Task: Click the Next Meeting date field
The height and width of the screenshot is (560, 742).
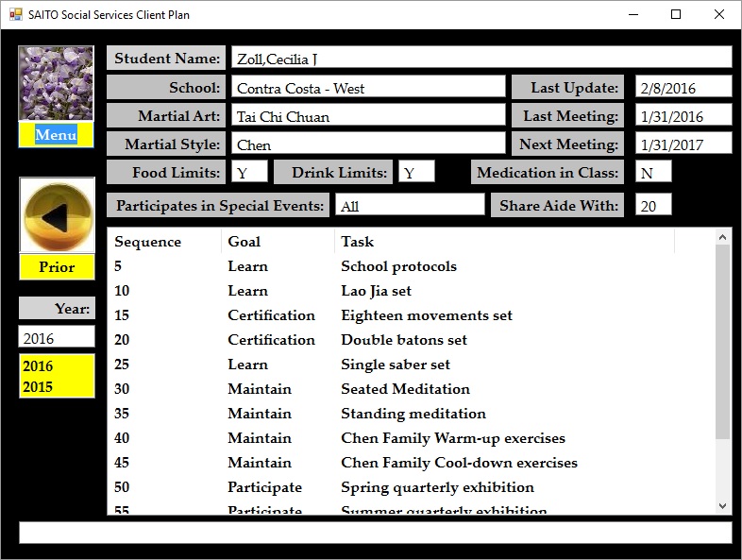Action: pyautogui.click(x=683, y=144)
